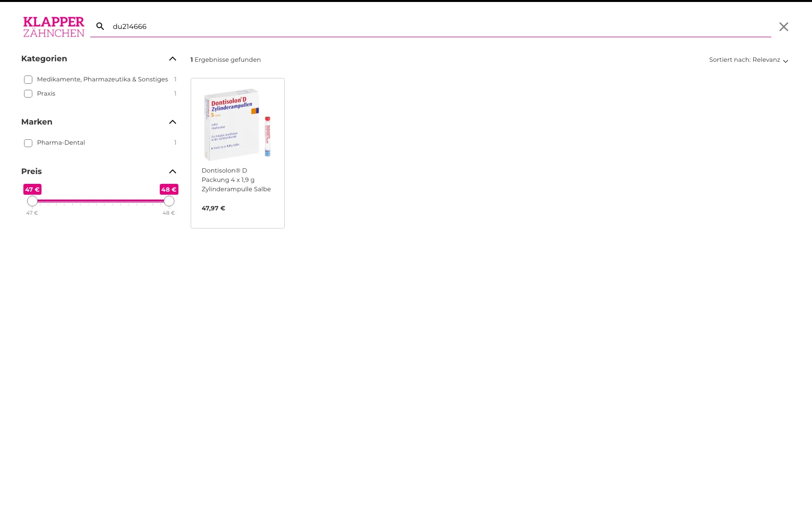812x508 pixels.
Task: Click the Marken heading
Action: pyautogui.click(x=37, y=122)
